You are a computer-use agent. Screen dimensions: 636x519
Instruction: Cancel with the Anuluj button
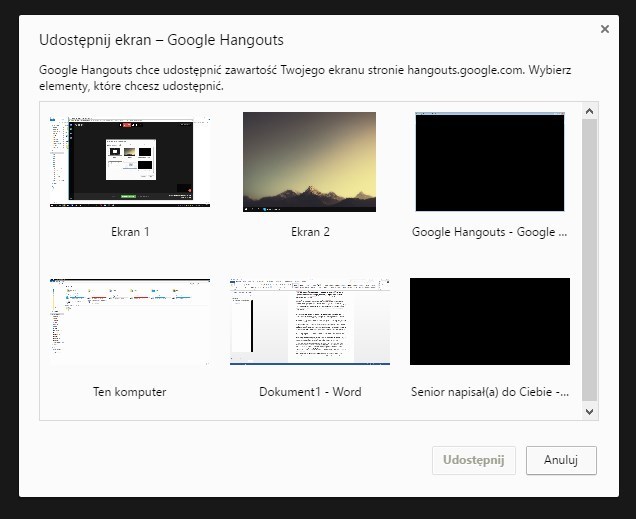[x=561, y=460]
